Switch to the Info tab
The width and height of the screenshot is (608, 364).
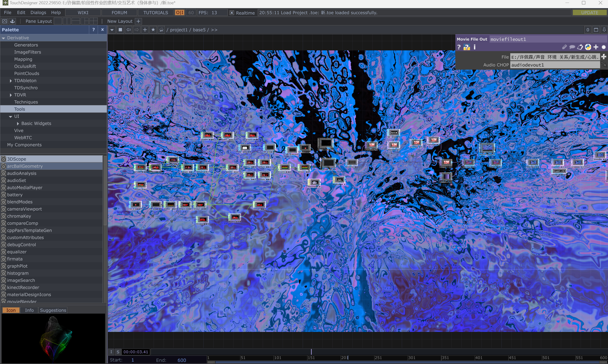[x=29, y=310]
